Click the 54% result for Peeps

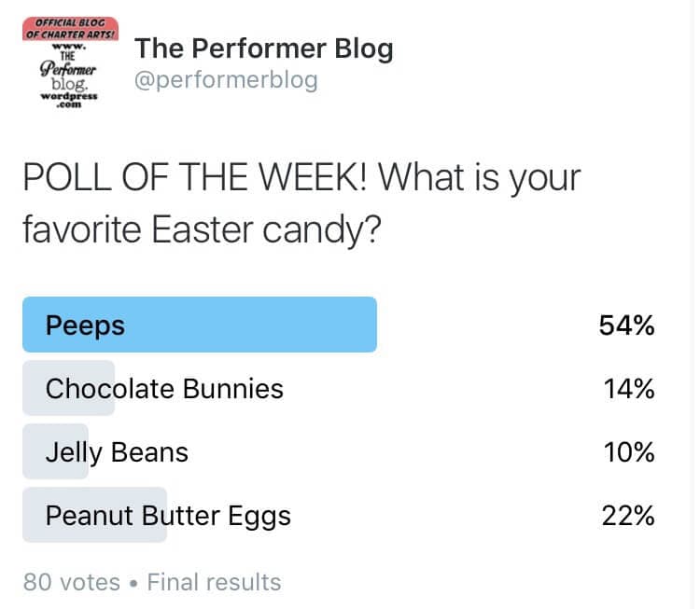[x=627, y=325]
